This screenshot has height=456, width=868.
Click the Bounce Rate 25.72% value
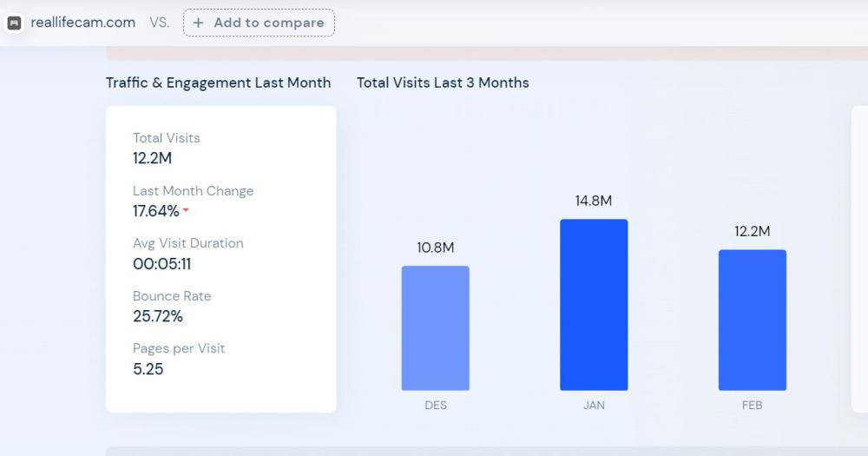pyautogui.click(x=158, y=316)
